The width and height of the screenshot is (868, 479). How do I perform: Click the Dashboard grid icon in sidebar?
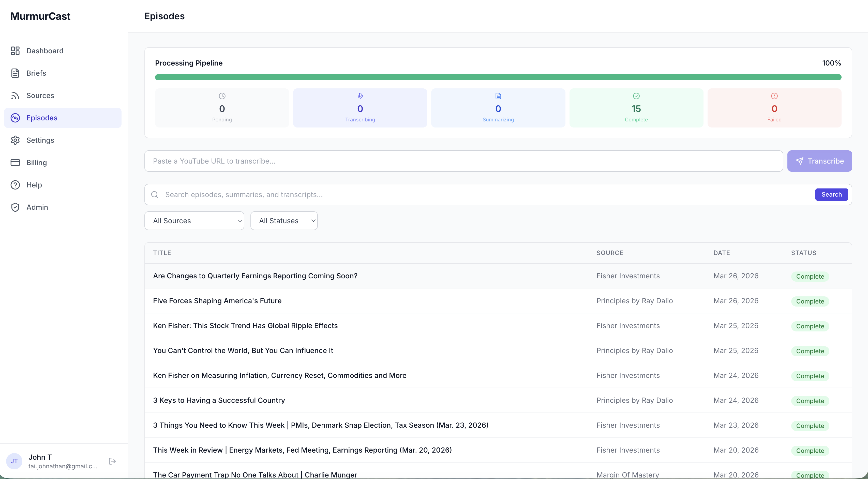tap(15, 51)
